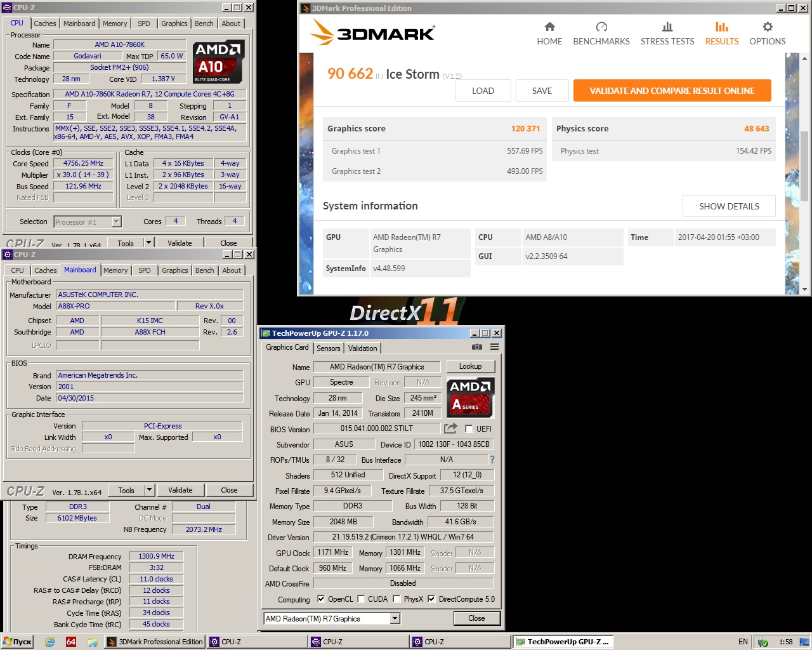Toggle the PhysX checkbox
Viewport: 812px width, 650px height.
pos(396,599)
